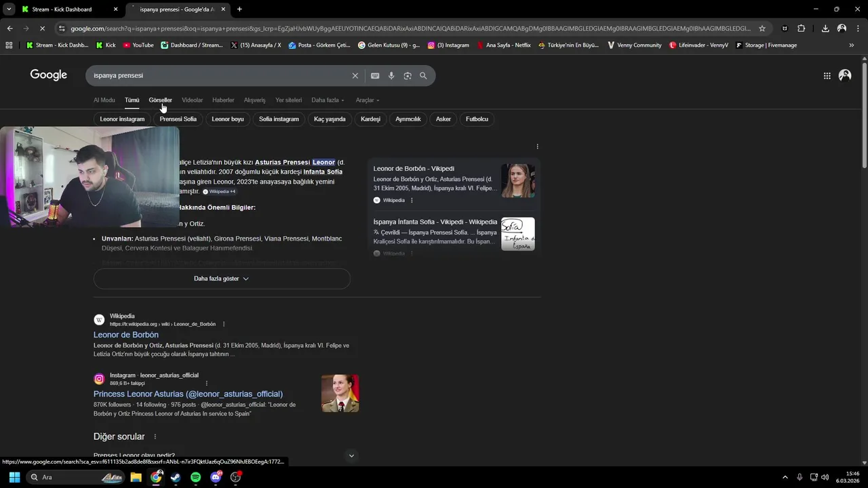Select the Videolar search tab
868x488 pixels.
point(192,100)
